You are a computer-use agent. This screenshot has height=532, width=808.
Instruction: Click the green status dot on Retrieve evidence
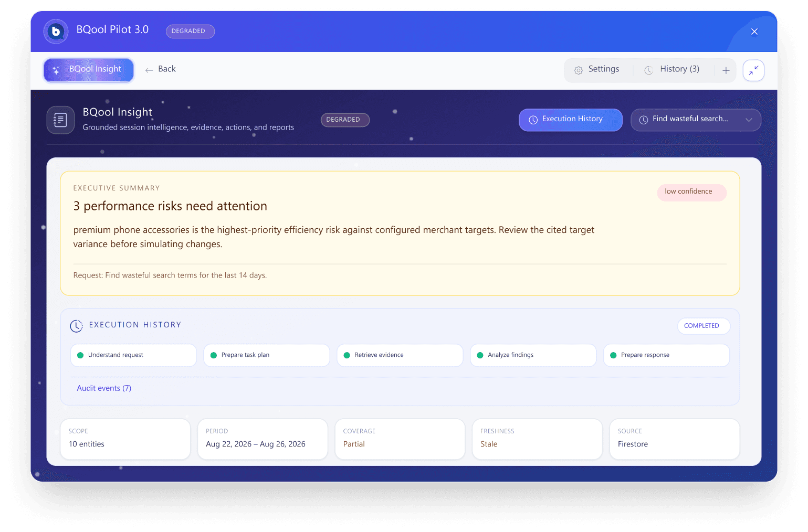(347, 356)
